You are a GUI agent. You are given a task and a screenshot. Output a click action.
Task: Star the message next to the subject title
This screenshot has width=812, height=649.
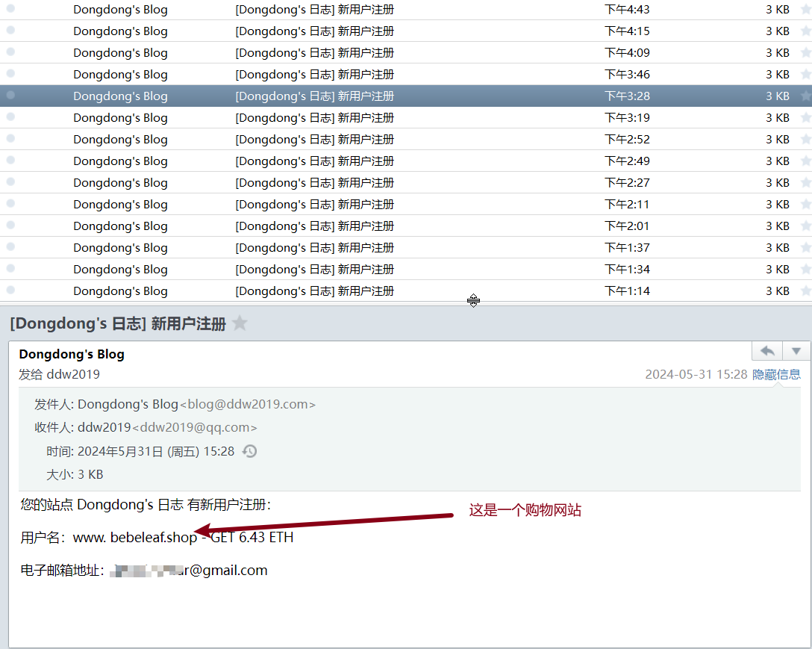240,323
